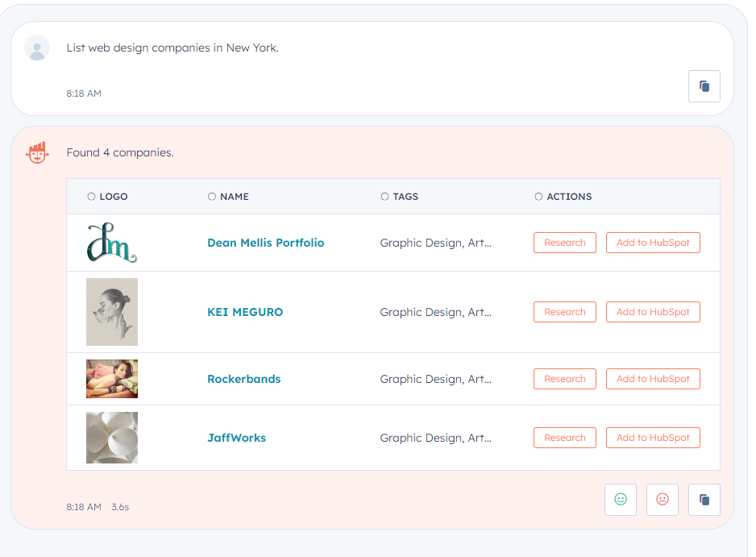
Task: Click the bot response 8:18 AM timestamp
Action: click(84, 507)
